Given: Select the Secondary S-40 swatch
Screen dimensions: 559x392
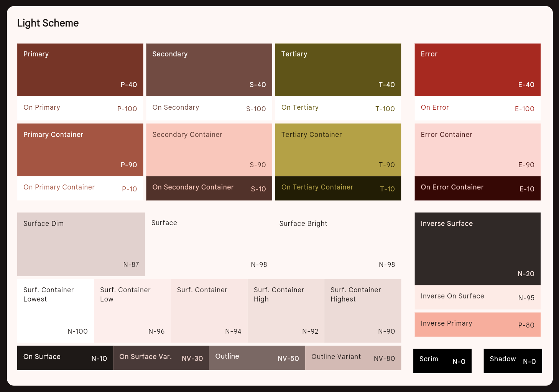Looking at the screenshot, I should coord(209,70).
